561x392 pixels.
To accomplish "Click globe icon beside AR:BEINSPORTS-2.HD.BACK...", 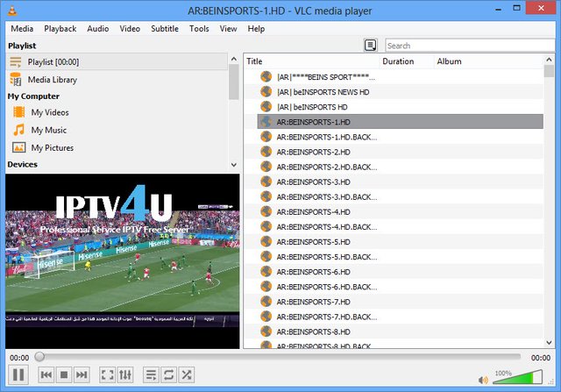I will (266, 167).
